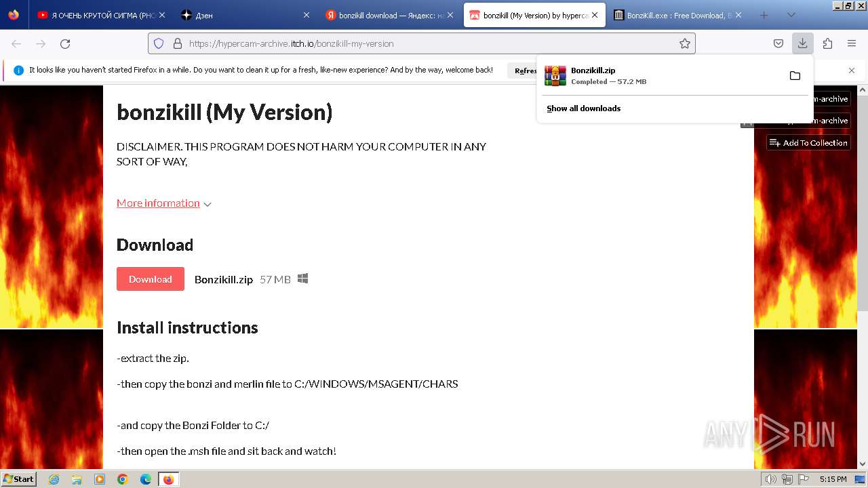Go back to the previous page
The height and width of the screenshot is (488, 868).
pos(16,43)
